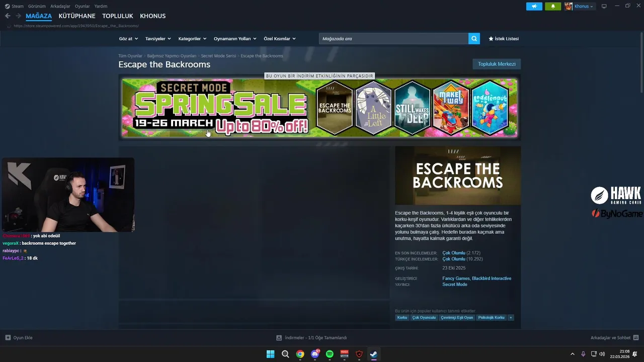Open Arkadaşlar ve Sohbet chat icon
The height and width of the screenshot is (362, 644).
(636, 338)
